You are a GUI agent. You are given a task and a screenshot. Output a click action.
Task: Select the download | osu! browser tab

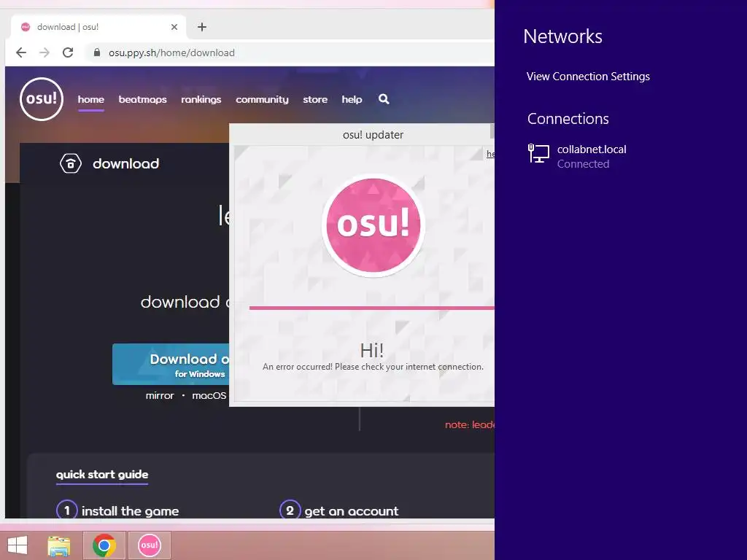[x=98, y=27]
